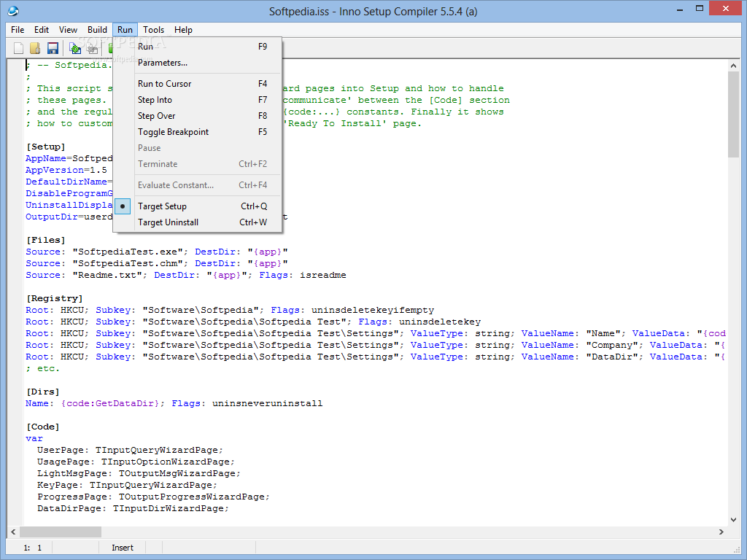Click the disabled Pause entry
The height and width of the screenshot is (560, 747).
pos(197,148)
